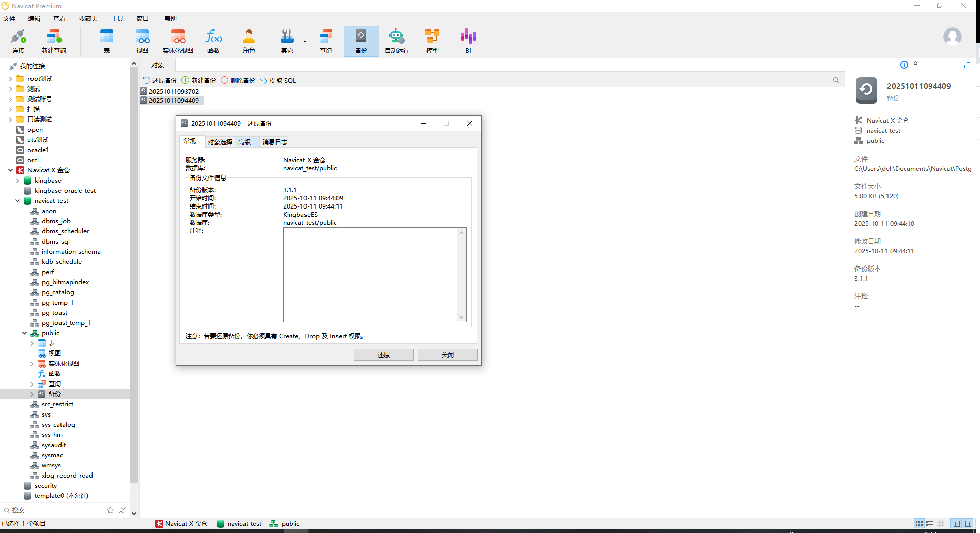
Task: Open the 文件 menu
Action: point(9,18)
